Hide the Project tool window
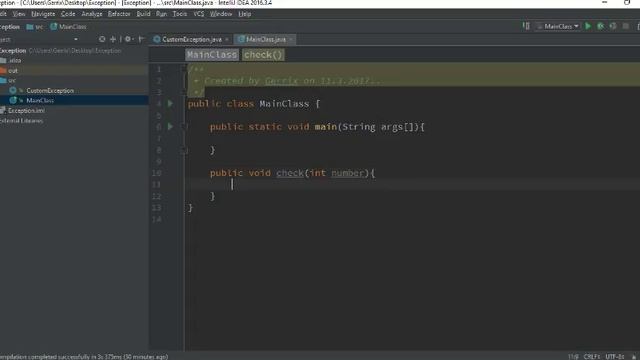This screenshot has width=640, height=360. (x=141, y=39)
